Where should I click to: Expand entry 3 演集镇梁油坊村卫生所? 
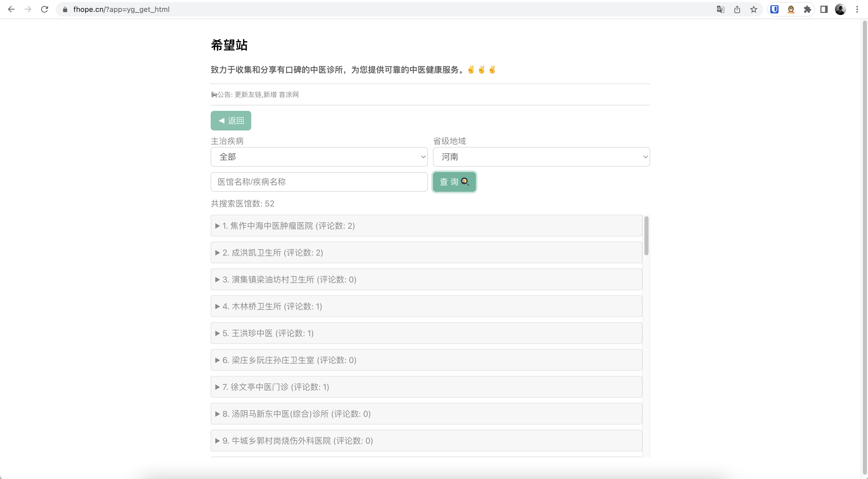click(x=426, y=280)
